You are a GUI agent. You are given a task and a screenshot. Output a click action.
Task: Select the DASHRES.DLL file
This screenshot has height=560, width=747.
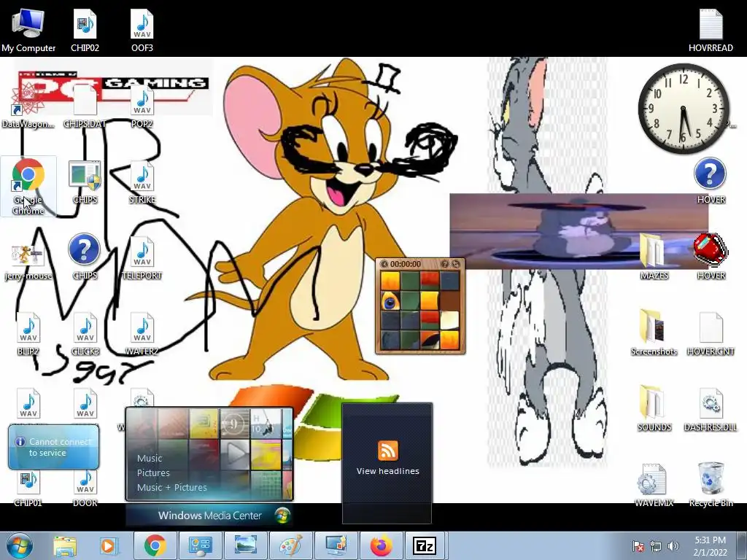click(x=711, y=408)
